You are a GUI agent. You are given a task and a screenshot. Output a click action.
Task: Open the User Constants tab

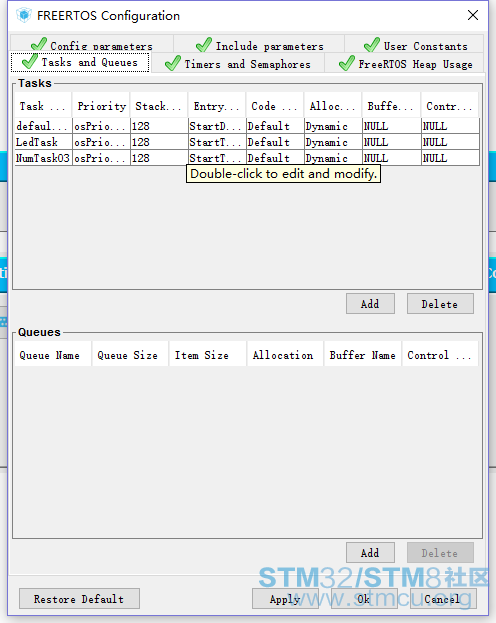point(414,44)
